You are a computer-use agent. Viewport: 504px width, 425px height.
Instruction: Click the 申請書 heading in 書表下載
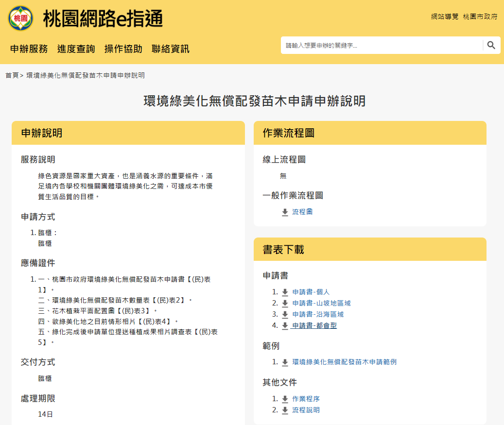click(x=276, y=275)
